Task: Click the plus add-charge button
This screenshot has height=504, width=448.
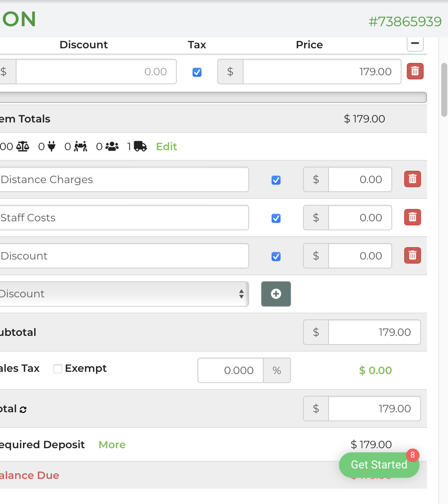Action: pyautogui.click(x=276, y=294)
